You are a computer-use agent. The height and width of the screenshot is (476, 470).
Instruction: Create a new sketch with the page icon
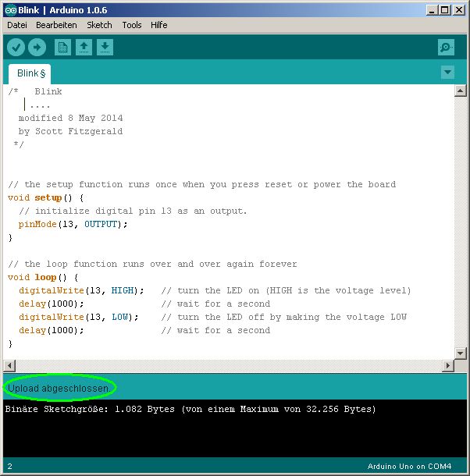point(63,47)
